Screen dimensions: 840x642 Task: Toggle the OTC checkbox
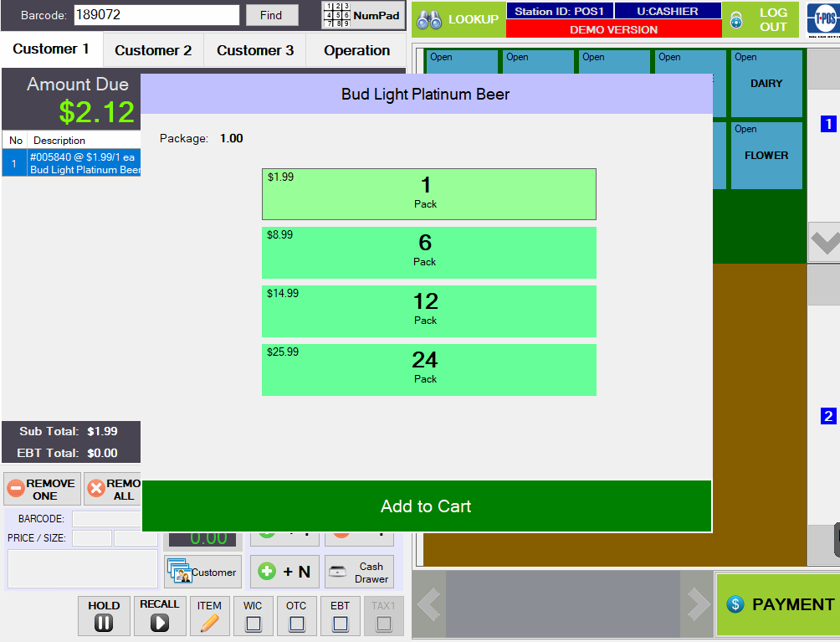click(x=296, y=624)
